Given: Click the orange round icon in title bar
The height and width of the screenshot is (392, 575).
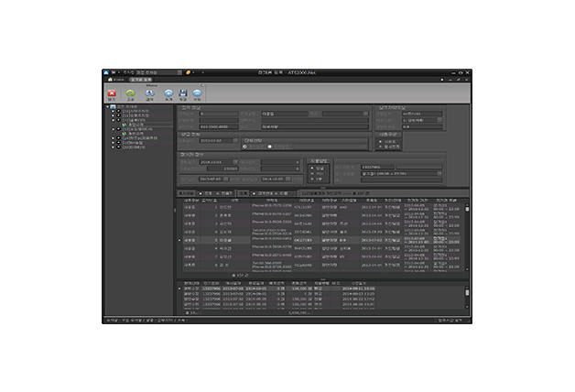Looking at the screenshot, I should 188,72.
